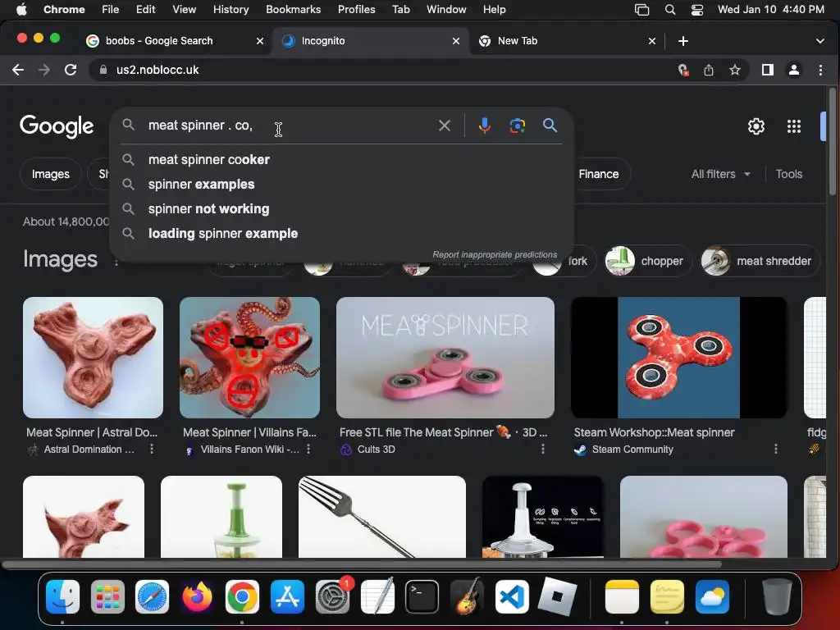Viewport: 840px width, 630px height.
Task: Choose suggestion "meat spinner cooker"
Action: click(x=341, y=160)
